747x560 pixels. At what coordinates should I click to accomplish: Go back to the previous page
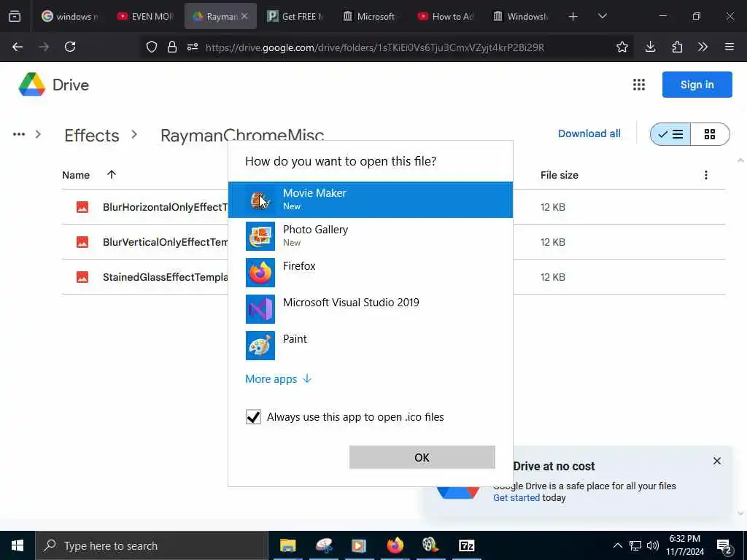(x=18, y=47)
